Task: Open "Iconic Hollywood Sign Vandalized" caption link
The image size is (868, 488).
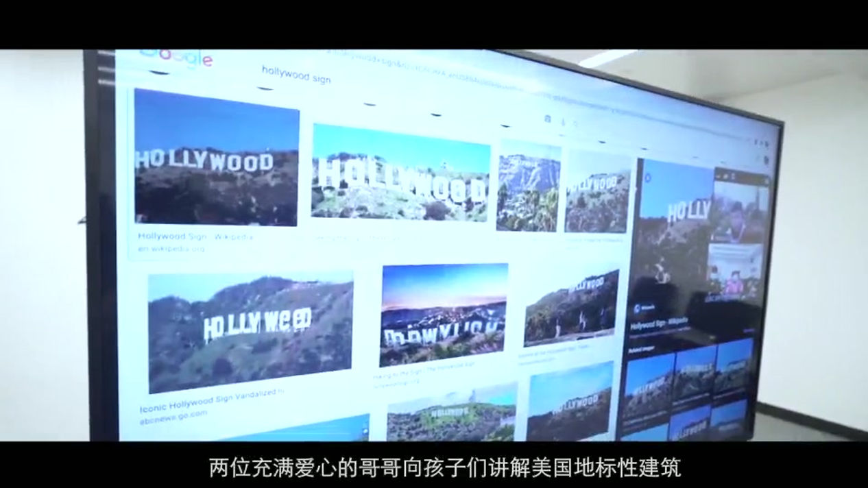Action: [x=212, y=400]
